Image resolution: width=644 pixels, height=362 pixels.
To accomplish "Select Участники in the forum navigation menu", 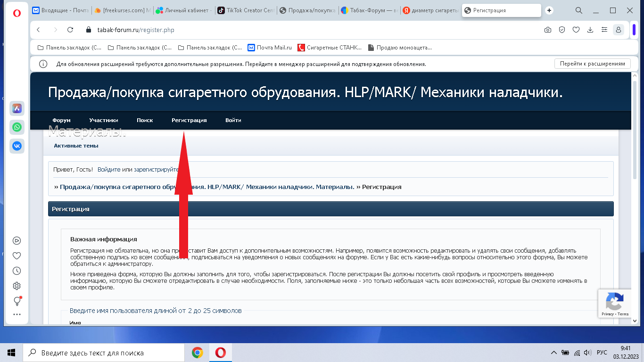I will point(104,120).
